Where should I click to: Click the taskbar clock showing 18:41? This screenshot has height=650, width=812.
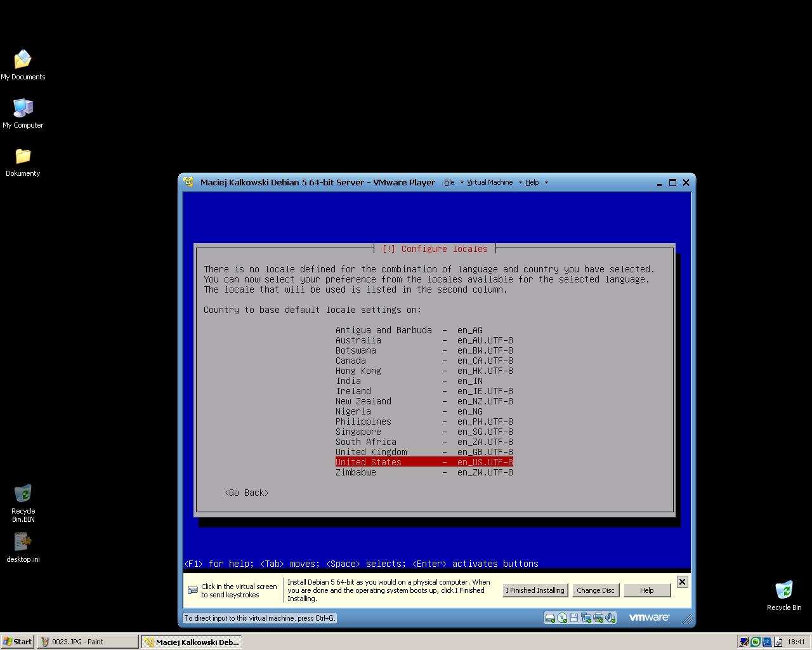coord(796,642)
